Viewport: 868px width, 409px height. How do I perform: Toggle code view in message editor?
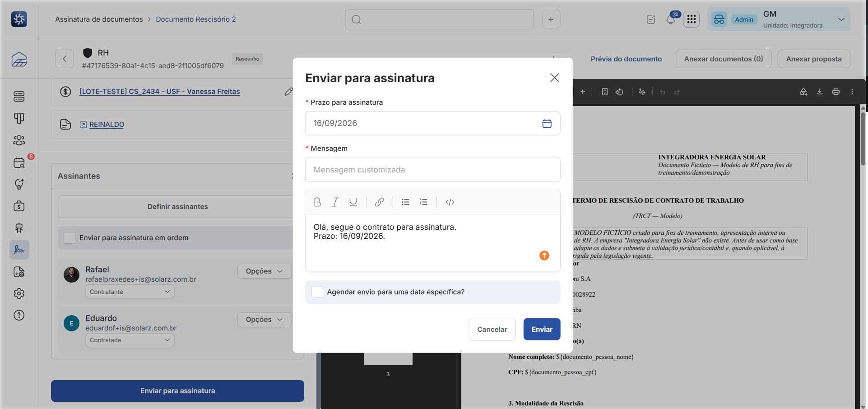click(450, 202)
